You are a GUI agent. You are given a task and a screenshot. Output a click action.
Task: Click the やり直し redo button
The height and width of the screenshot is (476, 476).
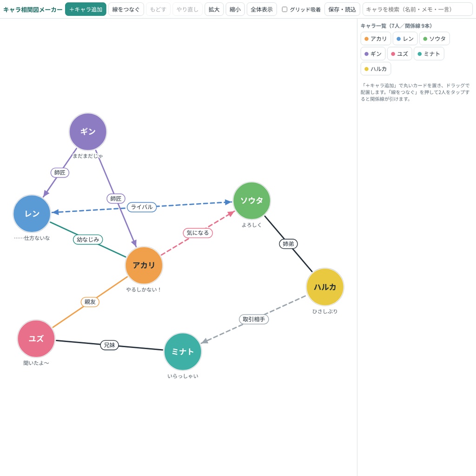pos(187,9)
